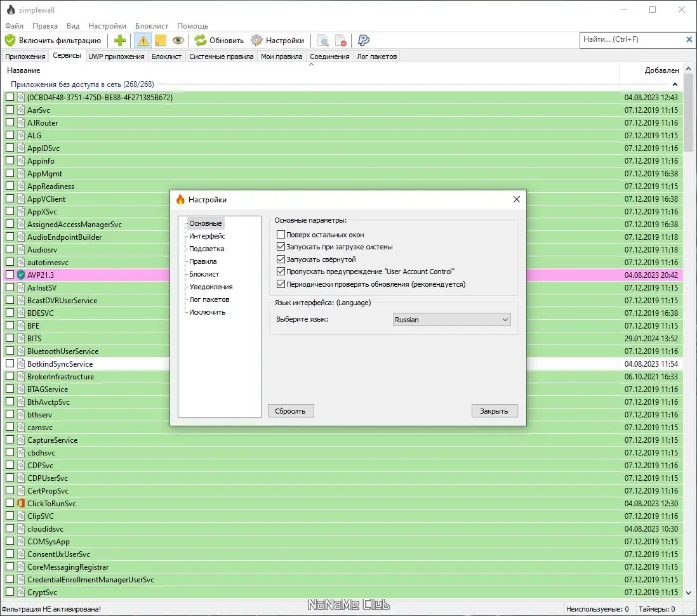Toggle the User Account Control warning checkbox

(281, 272)
